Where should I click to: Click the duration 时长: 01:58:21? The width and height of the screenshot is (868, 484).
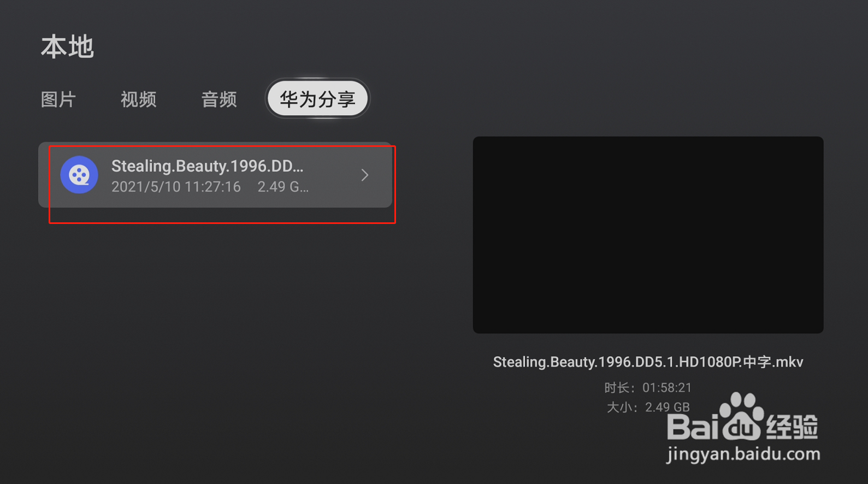[648, 388]
